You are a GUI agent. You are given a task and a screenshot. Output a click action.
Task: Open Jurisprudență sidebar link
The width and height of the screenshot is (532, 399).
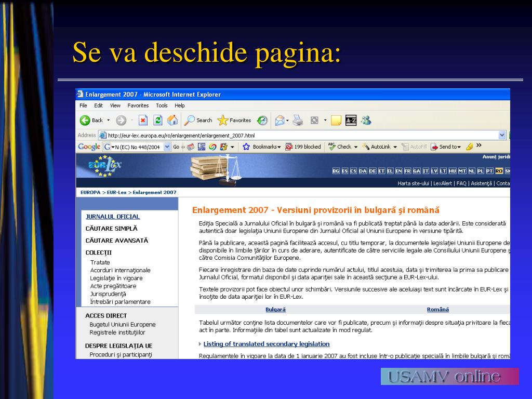108,294
